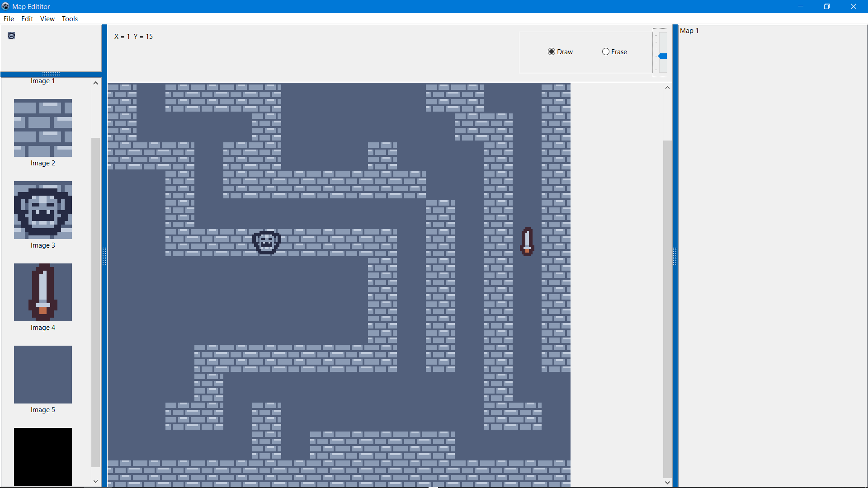Screen dimensions: 868x488
Task: Click the dotted splitter handle above Image 1
Action: click(51, 74)
